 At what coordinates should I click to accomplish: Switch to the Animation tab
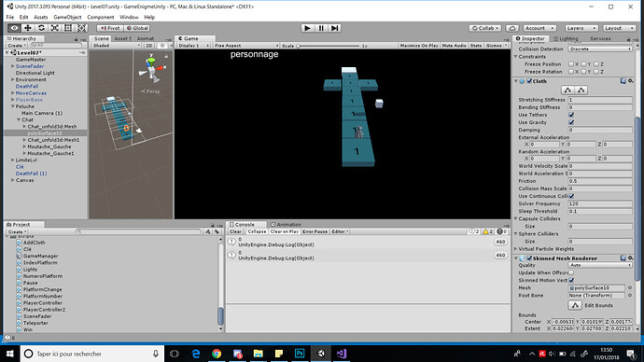pos(286,225)
